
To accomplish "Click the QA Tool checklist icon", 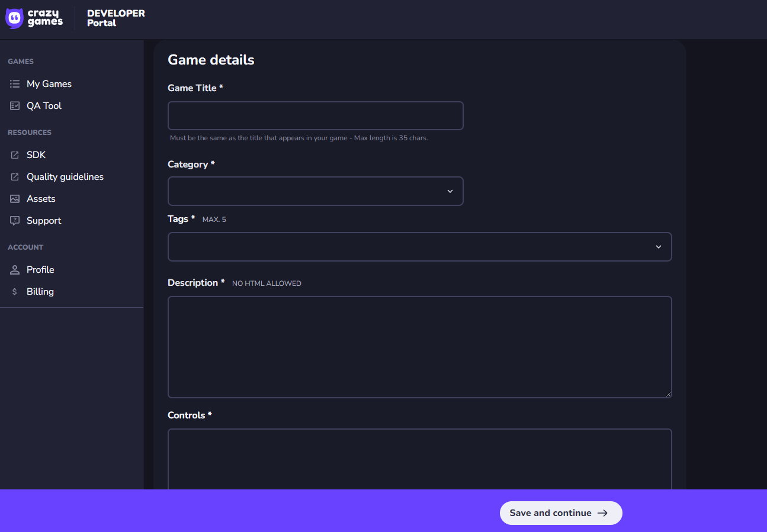I will (15, 106).
